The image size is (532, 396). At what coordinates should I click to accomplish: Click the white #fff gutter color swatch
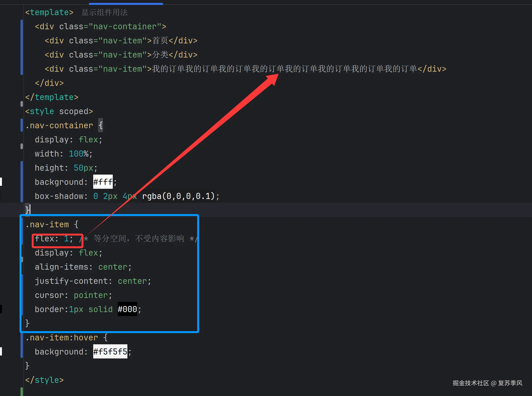(1, 182)
